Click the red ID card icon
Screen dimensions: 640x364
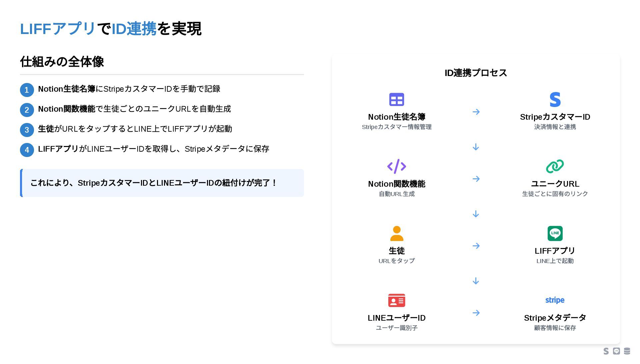tap(397, 300)
